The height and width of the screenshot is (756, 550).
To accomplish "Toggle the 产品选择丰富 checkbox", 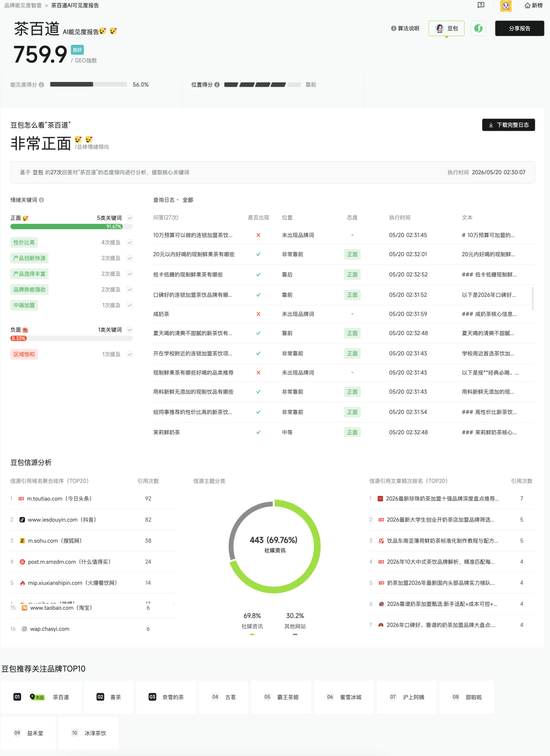I will 130,274.
